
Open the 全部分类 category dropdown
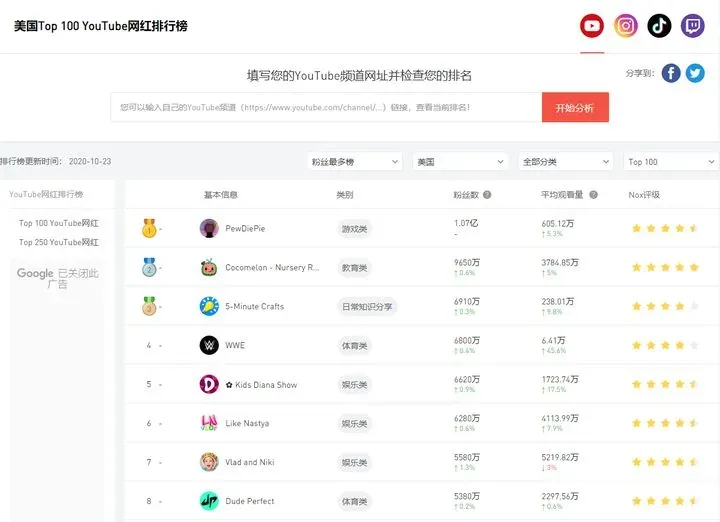(x=566, y=162)
